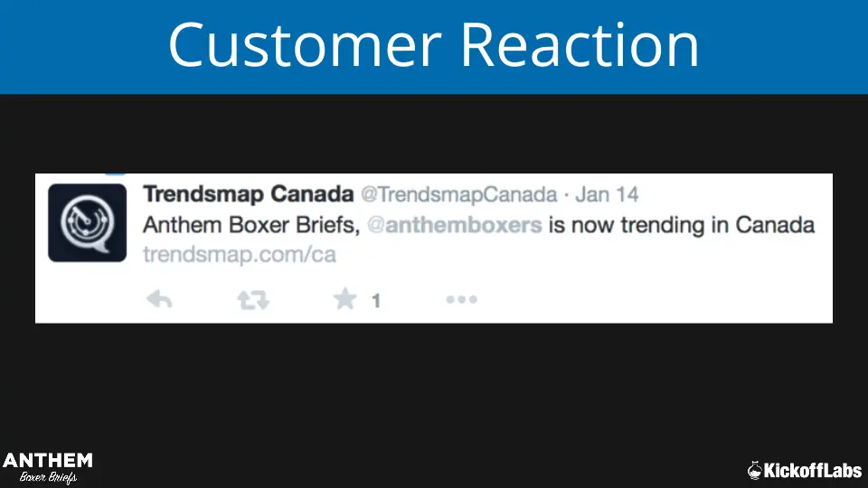Retweet the Trendsmap Canada tweet
This screenshot has width=868, height=488.
pos(253,300)
